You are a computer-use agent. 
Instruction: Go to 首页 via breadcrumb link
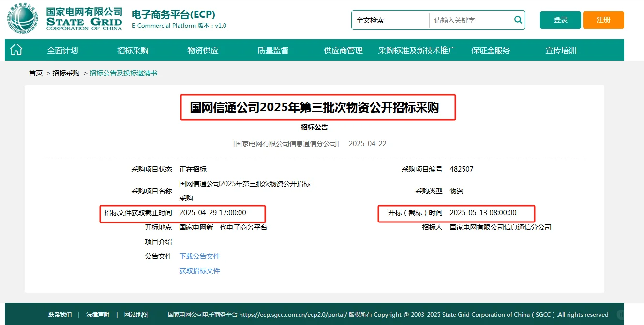click(x=35, y=73)
